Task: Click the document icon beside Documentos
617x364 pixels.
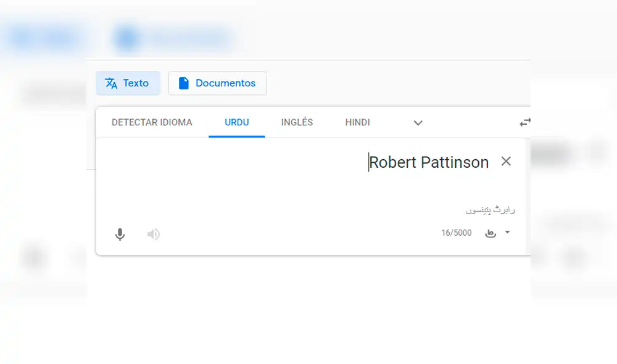Action: (x=183, y=83)
